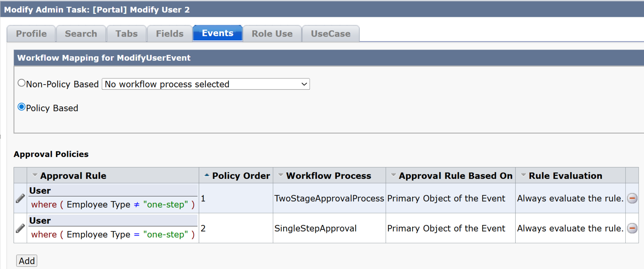This screenshot has height=269, width=644.
Task: Switch to the Role Use tab
Action: [272, 33]
